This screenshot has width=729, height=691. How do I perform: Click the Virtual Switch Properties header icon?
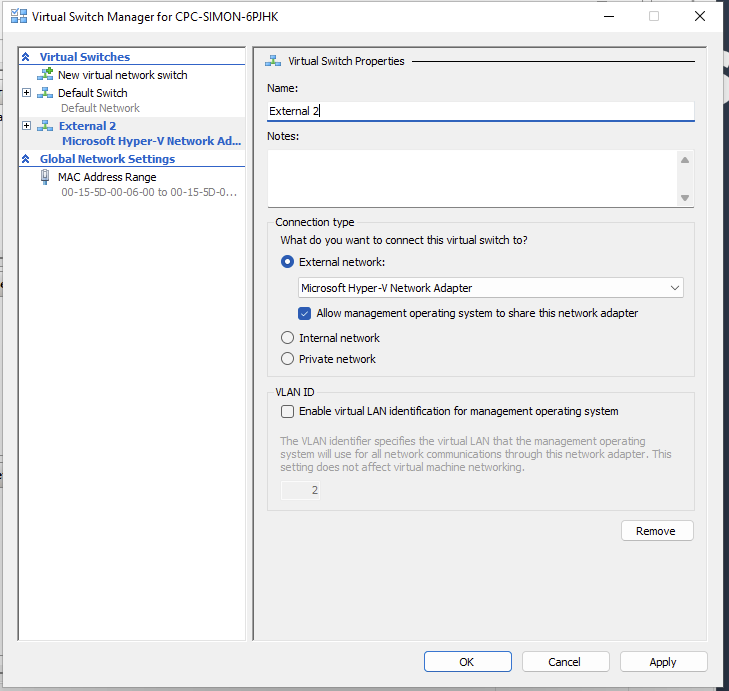273,61
